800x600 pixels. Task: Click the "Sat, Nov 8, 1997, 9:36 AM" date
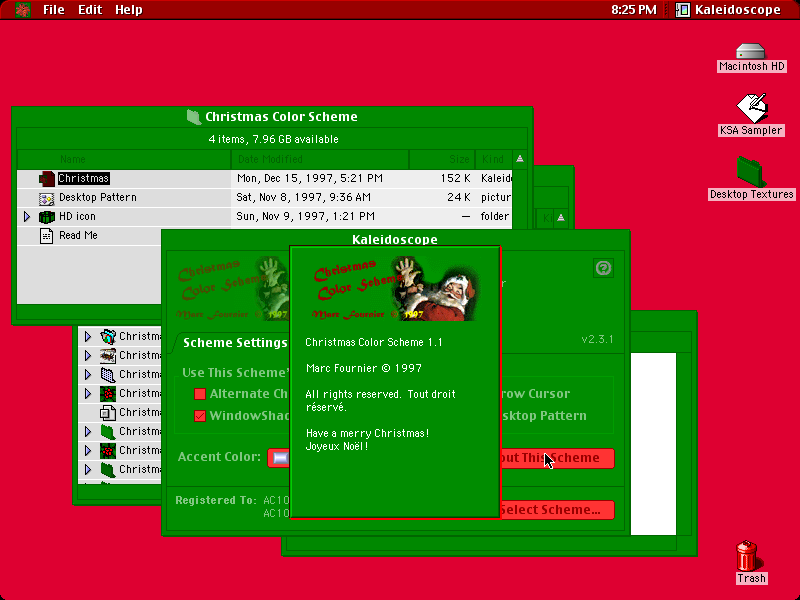(x=304, y=197)
